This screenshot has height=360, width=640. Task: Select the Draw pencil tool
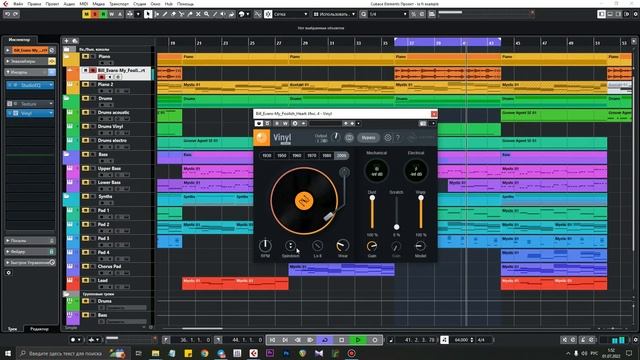coord(165,14)
